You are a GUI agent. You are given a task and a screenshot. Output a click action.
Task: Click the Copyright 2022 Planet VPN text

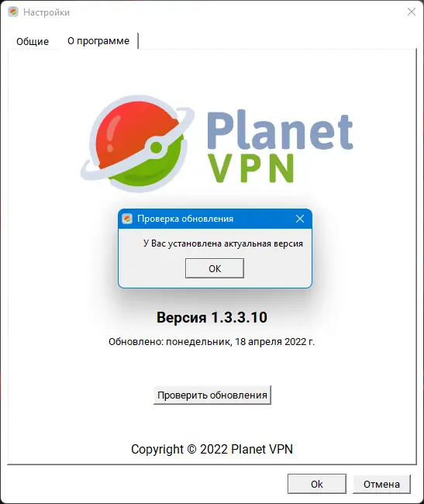click(212, 449)
